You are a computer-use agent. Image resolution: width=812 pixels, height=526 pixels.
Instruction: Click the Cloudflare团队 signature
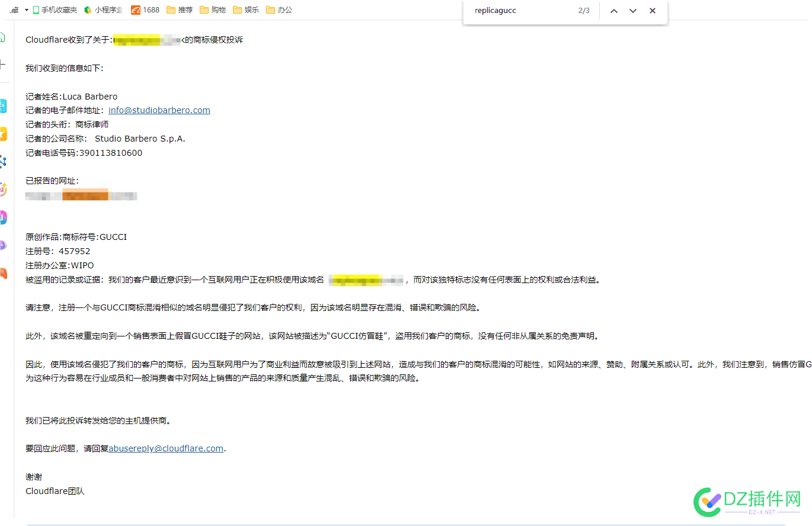(55, 491)
